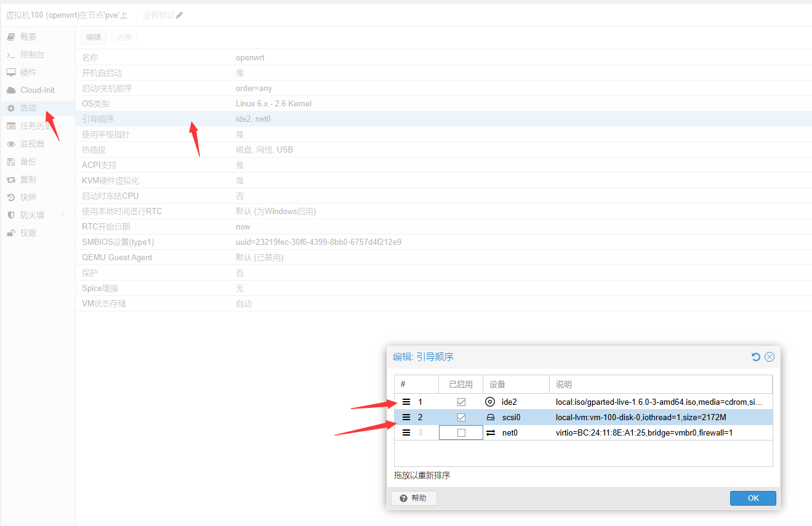Expand the 防火墙 submenu arrow
The image size is (812, 526).
click(x=62, y=215)
